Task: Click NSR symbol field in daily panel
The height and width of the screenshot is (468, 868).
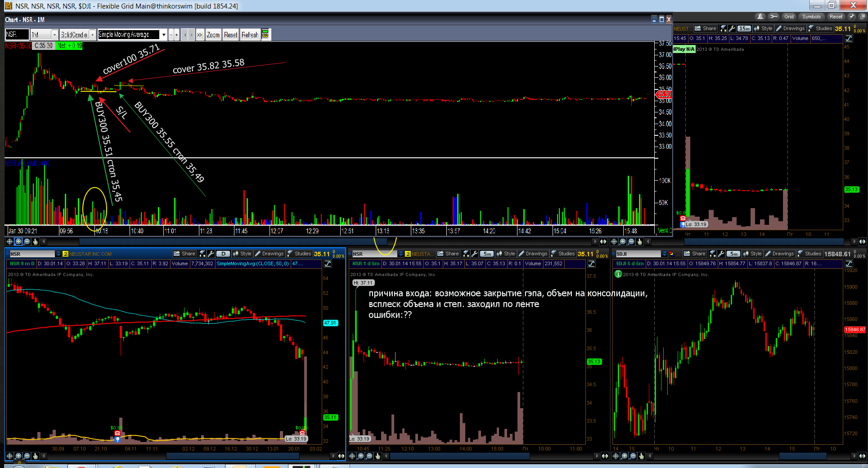Action: pos(32,254)
